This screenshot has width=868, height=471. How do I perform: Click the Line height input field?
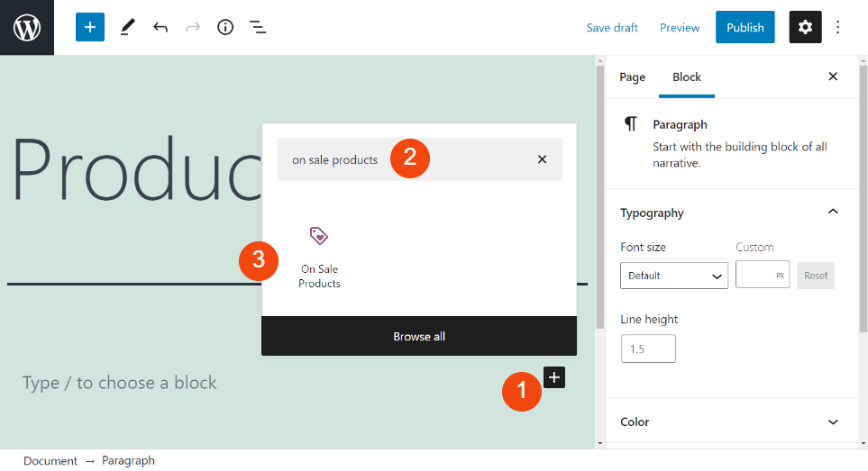(648, 349)
